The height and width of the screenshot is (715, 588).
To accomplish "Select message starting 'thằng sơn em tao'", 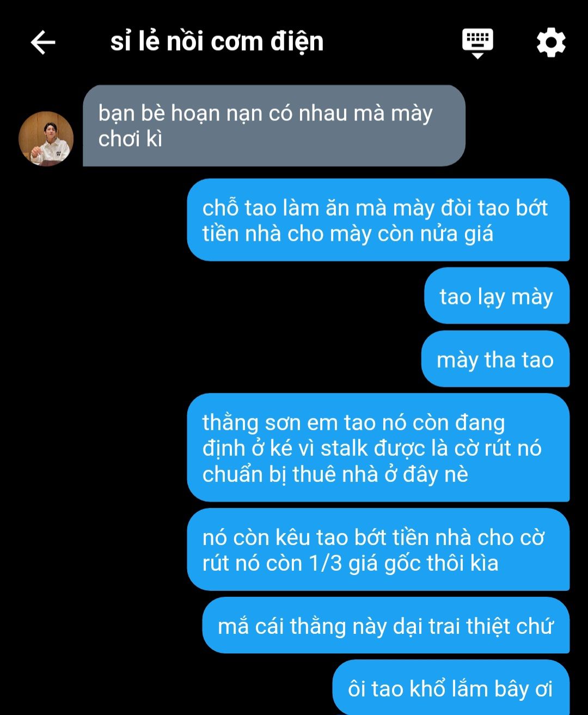I will [378, 448].
